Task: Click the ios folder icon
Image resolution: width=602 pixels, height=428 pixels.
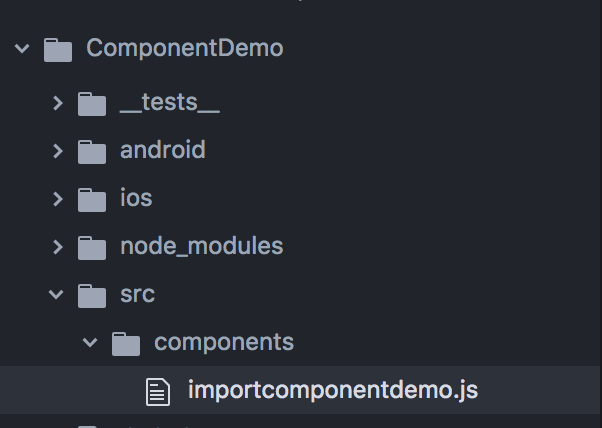Action: pos(92,200)
